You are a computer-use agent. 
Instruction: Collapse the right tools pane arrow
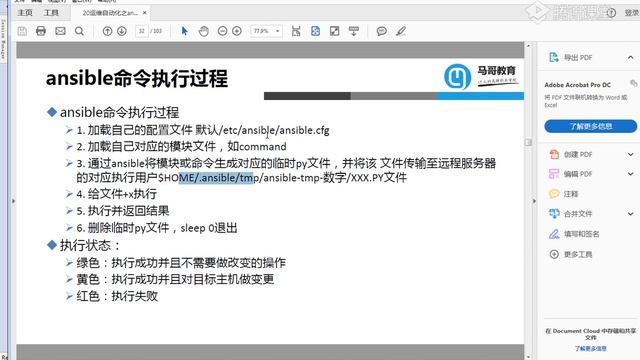534,201
